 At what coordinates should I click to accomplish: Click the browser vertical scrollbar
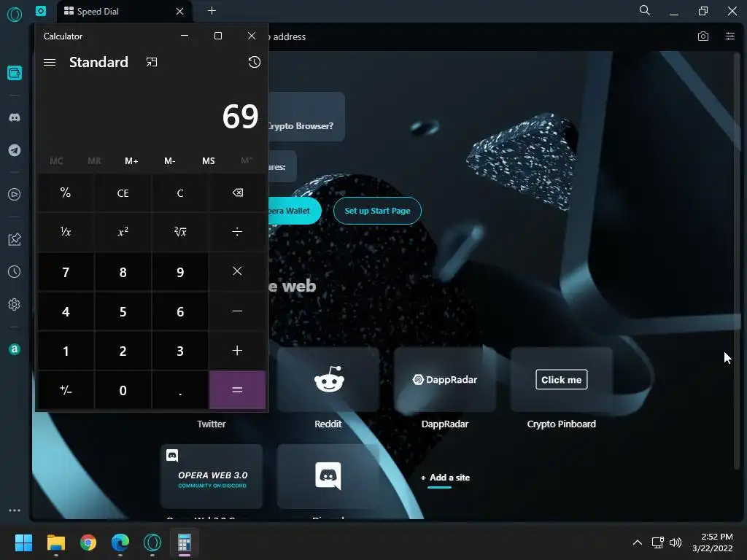[737, 260]
